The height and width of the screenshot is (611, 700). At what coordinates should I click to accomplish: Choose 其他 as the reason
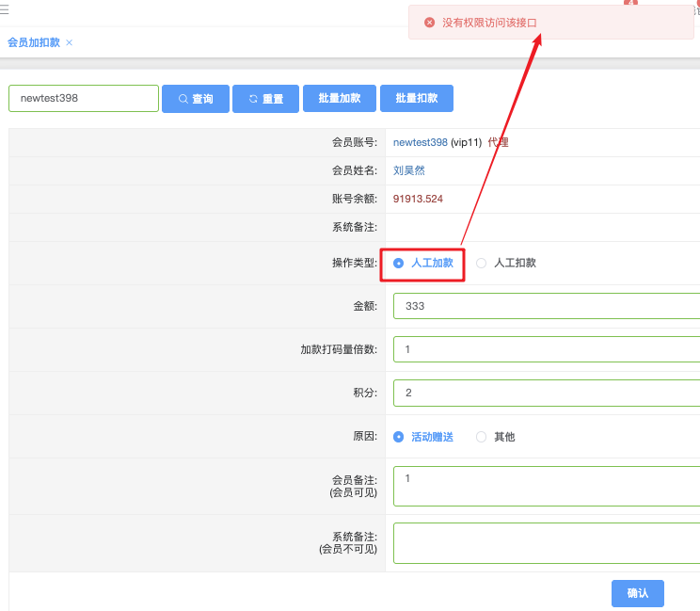click(482, 437)
